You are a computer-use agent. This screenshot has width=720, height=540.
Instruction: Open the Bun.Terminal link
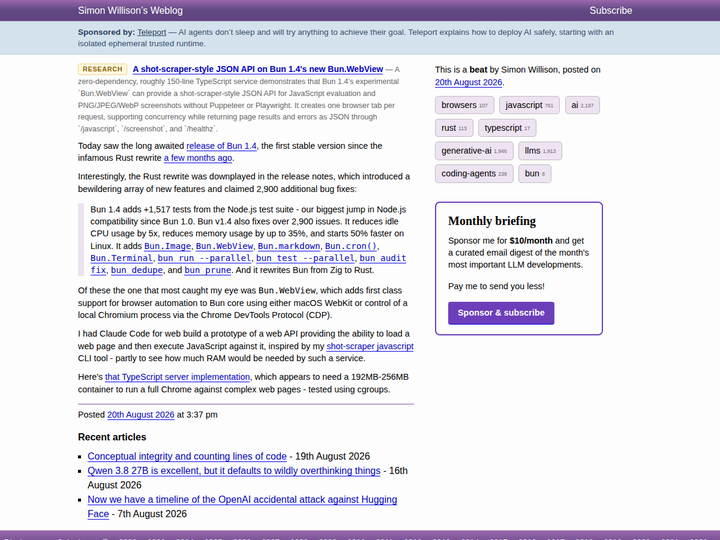(x=121, y=258)
